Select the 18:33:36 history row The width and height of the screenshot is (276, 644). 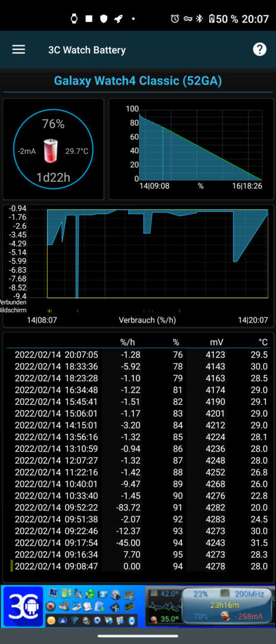click(138, 366)
